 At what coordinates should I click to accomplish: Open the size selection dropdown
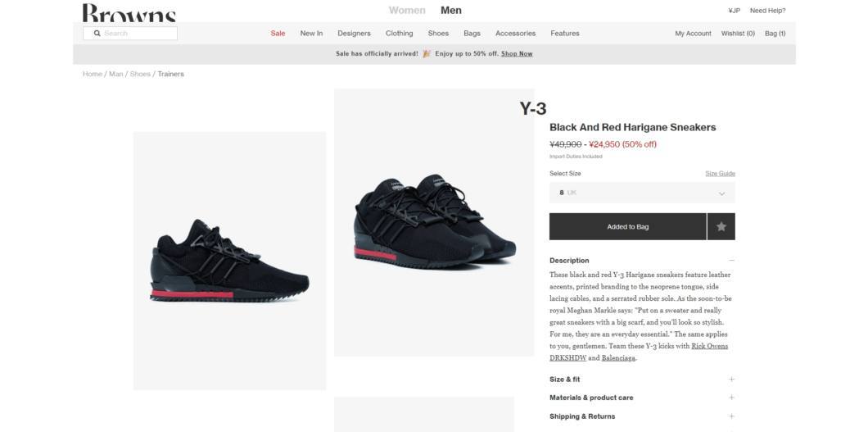[642, 193]
